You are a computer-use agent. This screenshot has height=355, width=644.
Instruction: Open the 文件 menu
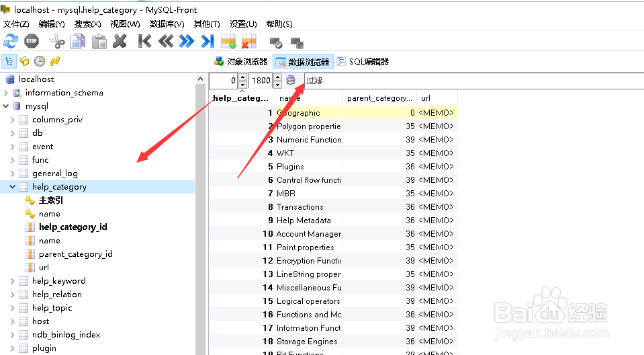(x=16, y=24)
